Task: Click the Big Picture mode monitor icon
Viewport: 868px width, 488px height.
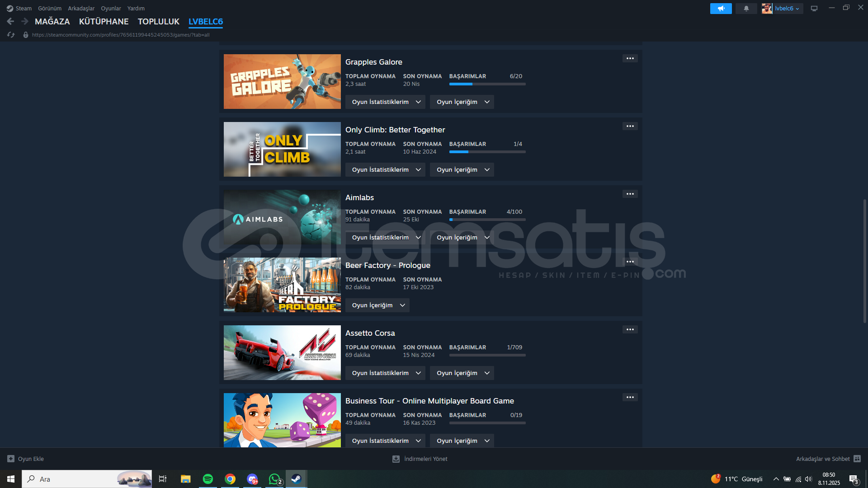Action: click(814, 9)
